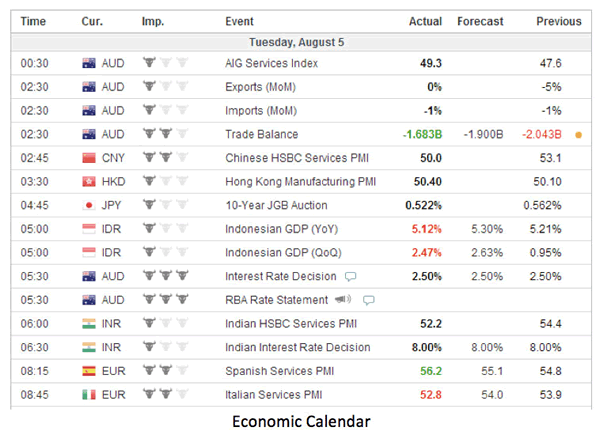Screen dimensions: 600x435
Task: Click the Tuesday, August 5 date row
Action: (x=300, y=41)
